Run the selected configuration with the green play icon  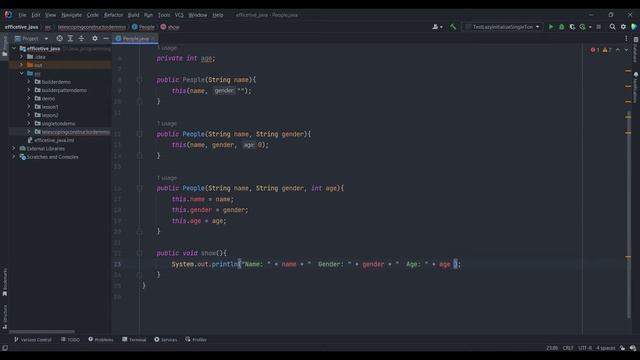(x=551, y=27)
